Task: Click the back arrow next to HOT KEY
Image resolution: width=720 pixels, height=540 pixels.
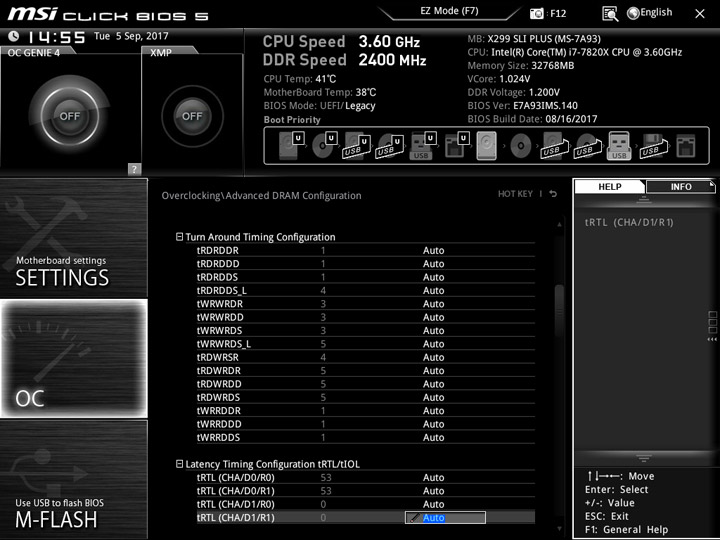Action: [x=553, y=194]
